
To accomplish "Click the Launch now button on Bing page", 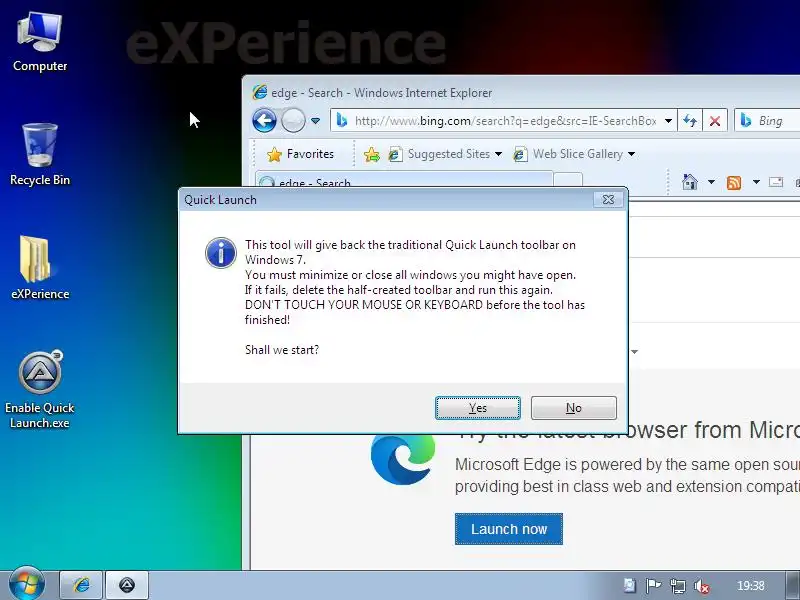I will [509, 529].
